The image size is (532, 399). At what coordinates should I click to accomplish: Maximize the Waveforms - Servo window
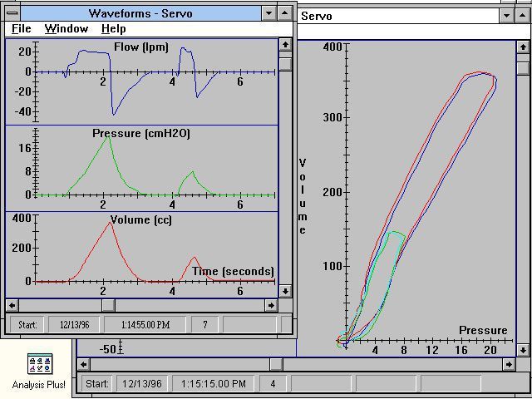coord(284,13)
